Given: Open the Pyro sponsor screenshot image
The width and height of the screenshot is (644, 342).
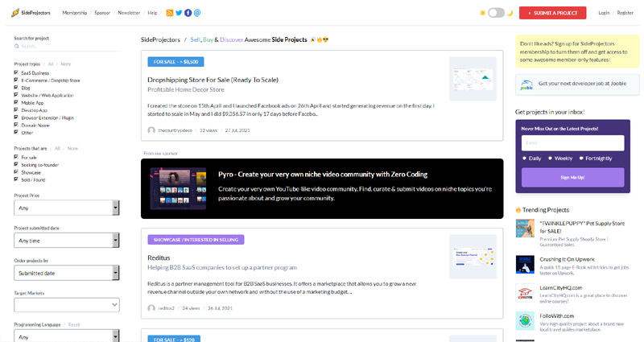Looking at the screenshot, I should click(178, 188).
